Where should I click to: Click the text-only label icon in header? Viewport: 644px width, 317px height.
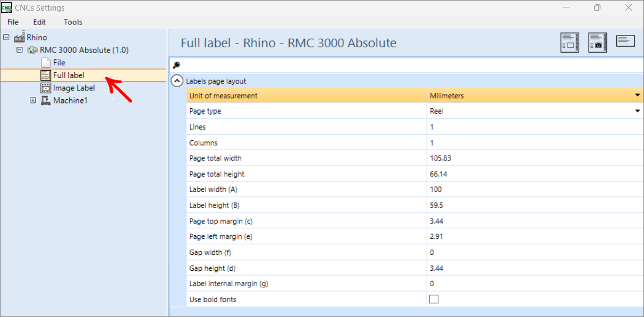tap(626, 41)
